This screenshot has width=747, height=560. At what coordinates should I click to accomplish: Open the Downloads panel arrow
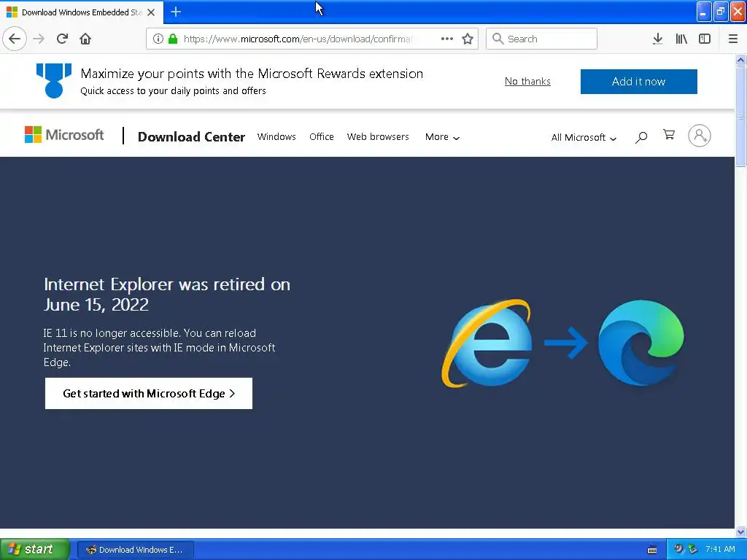657,39
